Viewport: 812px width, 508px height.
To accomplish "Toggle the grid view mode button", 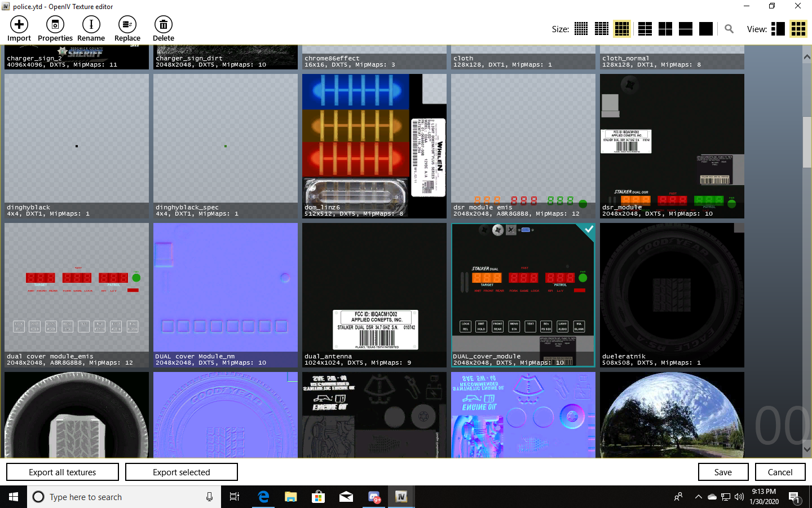I will [x=798, y=29].
